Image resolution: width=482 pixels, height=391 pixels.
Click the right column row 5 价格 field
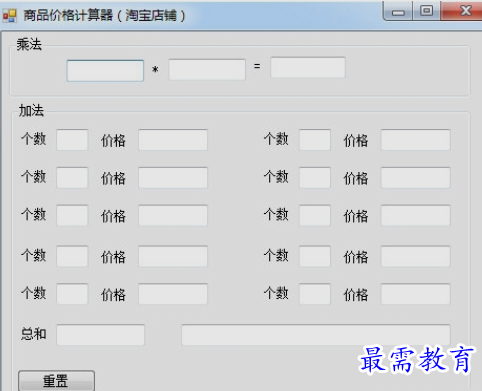coord(416,294)
